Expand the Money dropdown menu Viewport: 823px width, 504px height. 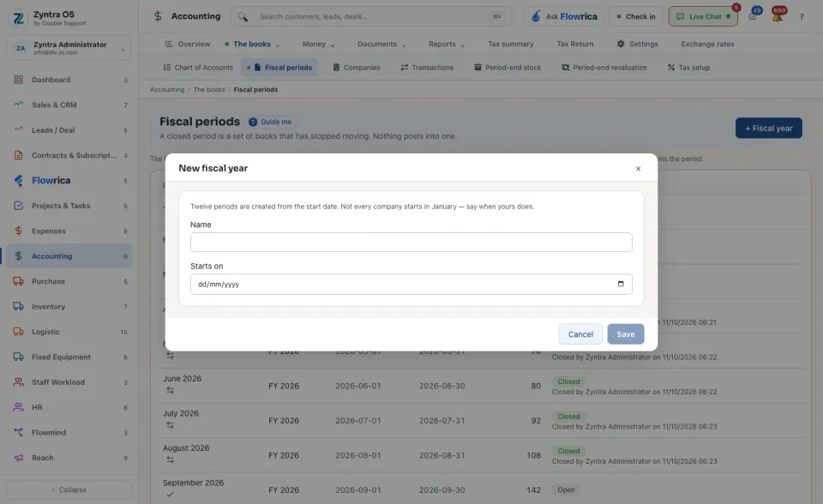[318, 44]
